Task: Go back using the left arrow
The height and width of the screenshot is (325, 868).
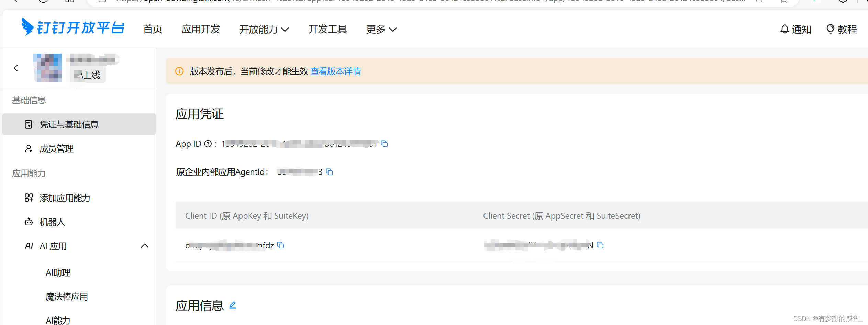Action: (16, 68)
